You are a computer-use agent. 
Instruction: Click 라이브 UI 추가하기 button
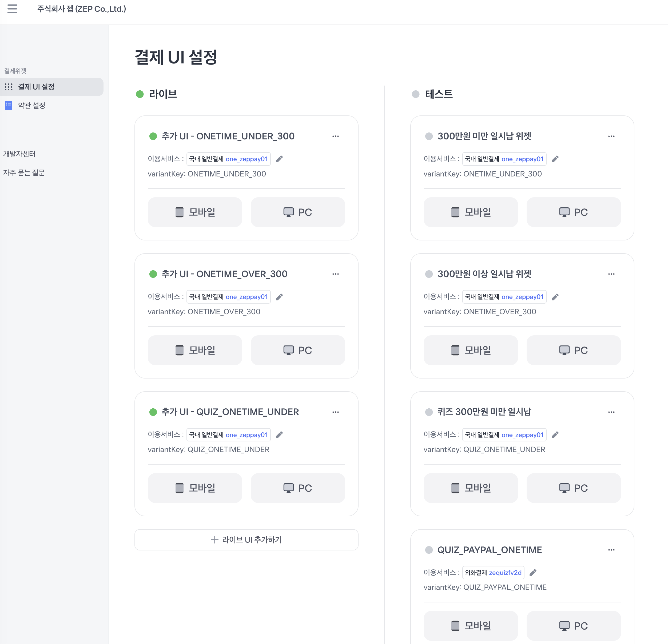click(x=246, y=540)
